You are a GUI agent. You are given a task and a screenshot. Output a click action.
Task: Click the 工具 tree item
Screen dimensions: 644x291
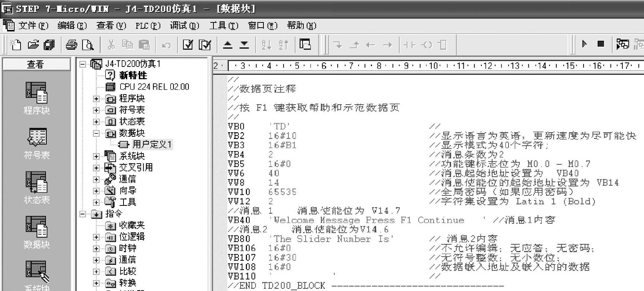pyautogui.click(x=128, y=202)
